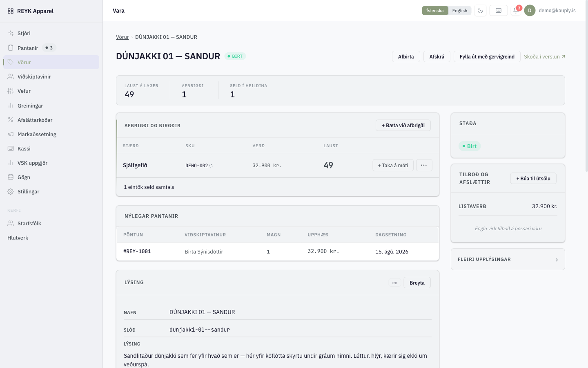Click the Pantanir clipboard icon
Image resolution: width=588 pixels, height=368 pixels.
coord(11,48)
